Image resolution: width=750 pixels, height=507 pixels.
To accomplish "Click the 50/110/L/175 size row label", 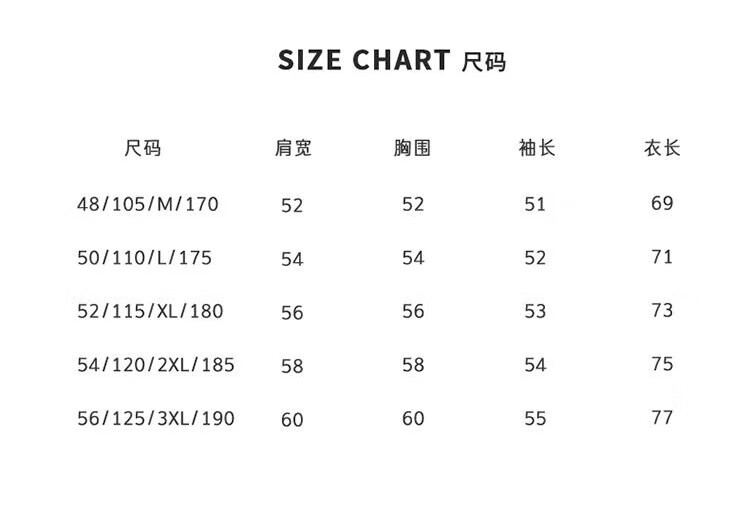I will pos(144,258).
